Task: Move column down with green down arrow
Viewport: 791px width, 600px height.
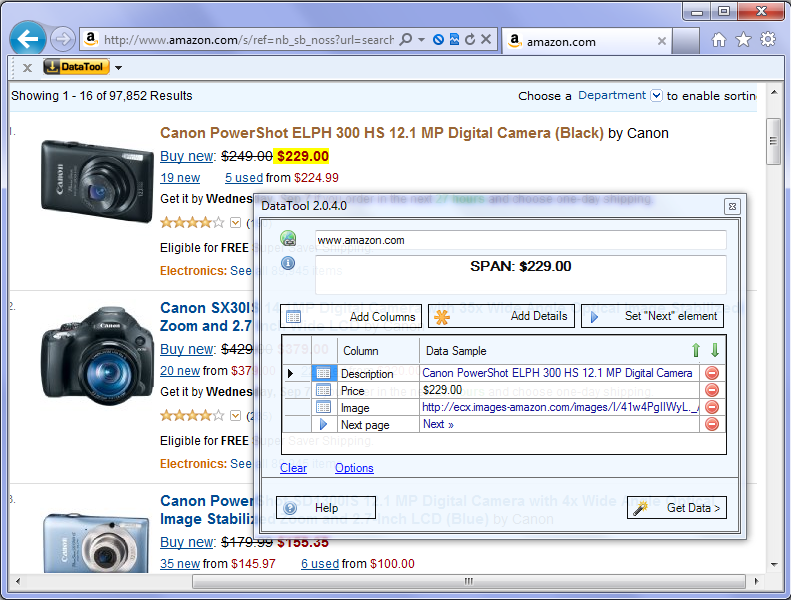Action: click(714, 350)
